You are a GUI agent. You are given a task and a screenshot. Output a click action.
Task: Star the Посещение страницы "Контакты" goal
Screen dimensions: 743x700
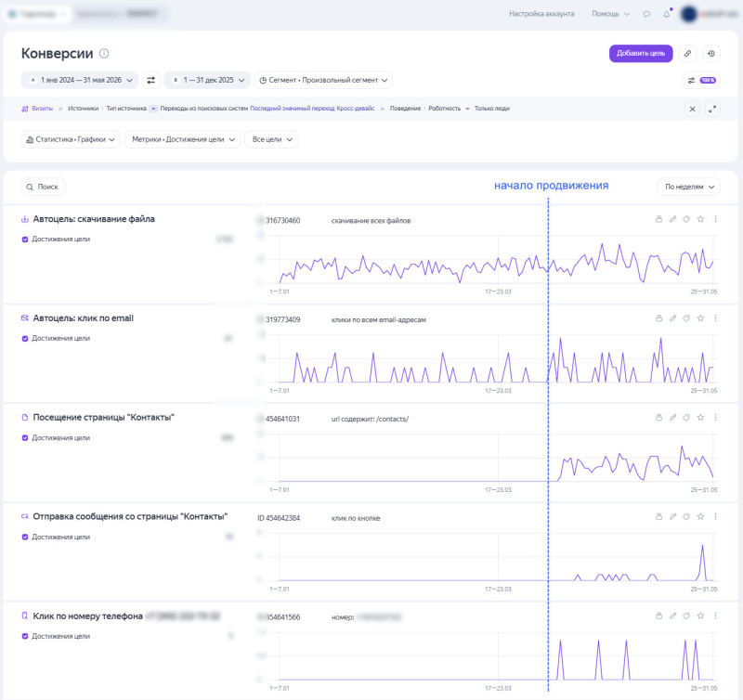pos(700,417)
